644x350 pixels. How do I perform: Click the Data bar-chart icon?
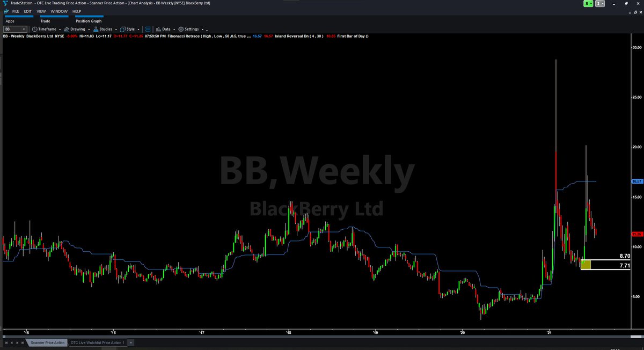159,29
